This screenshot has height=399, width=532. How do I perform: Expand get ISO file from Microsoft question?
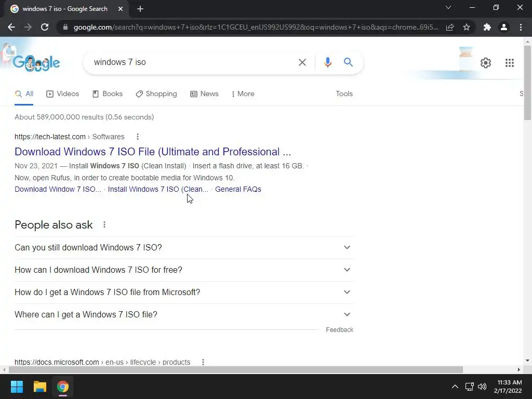pos(184,292)
